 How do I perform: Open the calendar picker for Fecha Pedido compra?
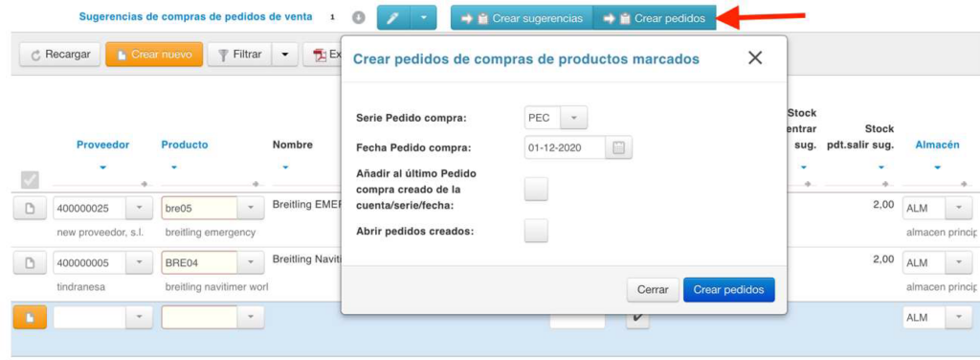tap(619, 148)
